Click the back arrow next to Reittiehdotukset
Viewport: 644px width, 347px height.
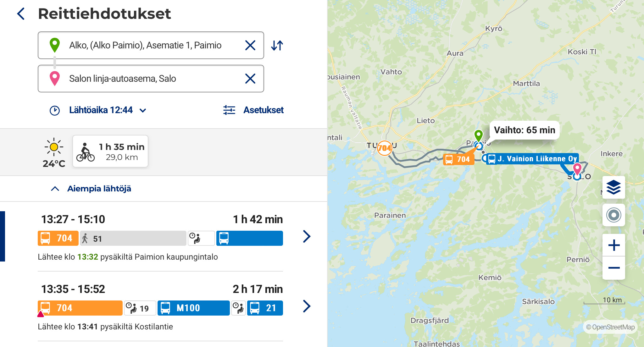coord(21,14)
